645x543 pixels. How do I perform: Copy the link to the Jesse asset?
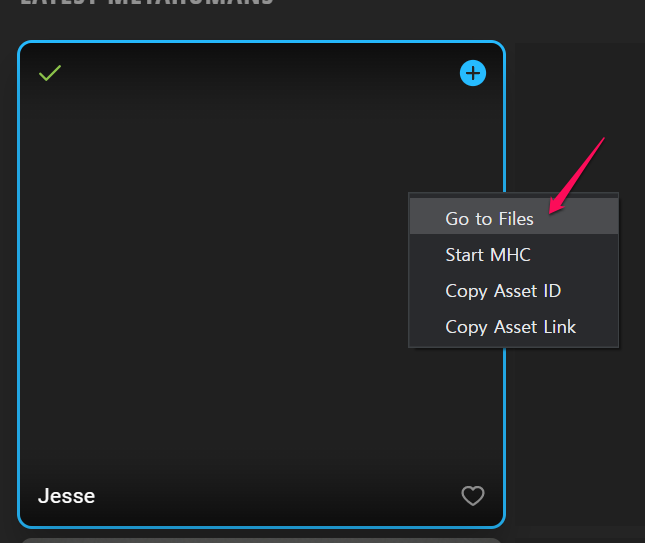(510, 327)
